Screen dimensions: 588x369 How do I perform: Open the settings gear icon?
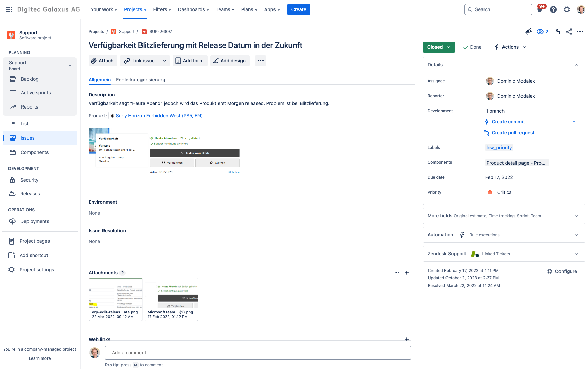pyautogui.click(x=567, y=9)
